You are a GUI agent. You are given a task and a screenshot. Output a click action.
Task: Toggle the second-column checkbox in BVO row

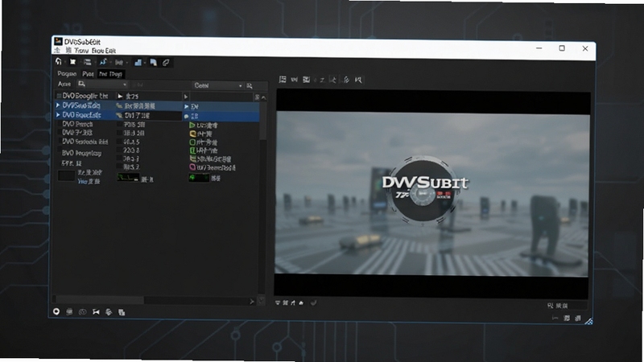pos(119,150)
